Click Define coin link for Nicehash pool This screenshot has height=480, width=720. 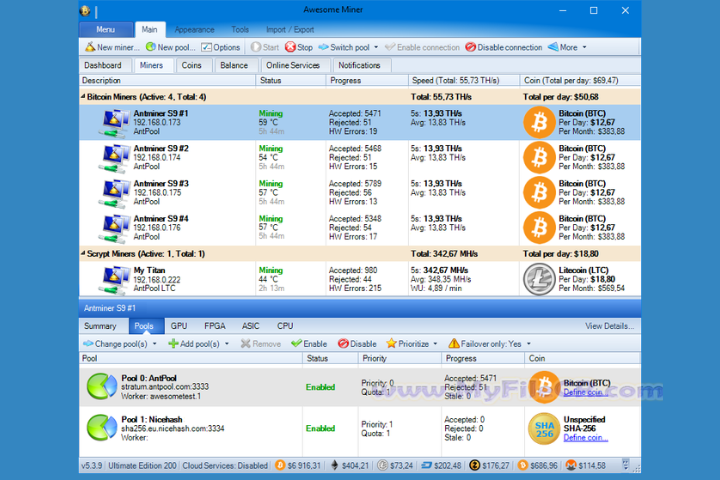[585, 438]
